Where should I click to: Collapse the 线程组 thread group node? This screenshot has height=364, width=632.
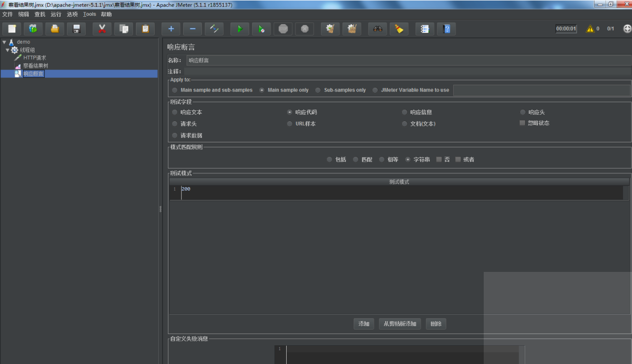(x=7, y=50)
